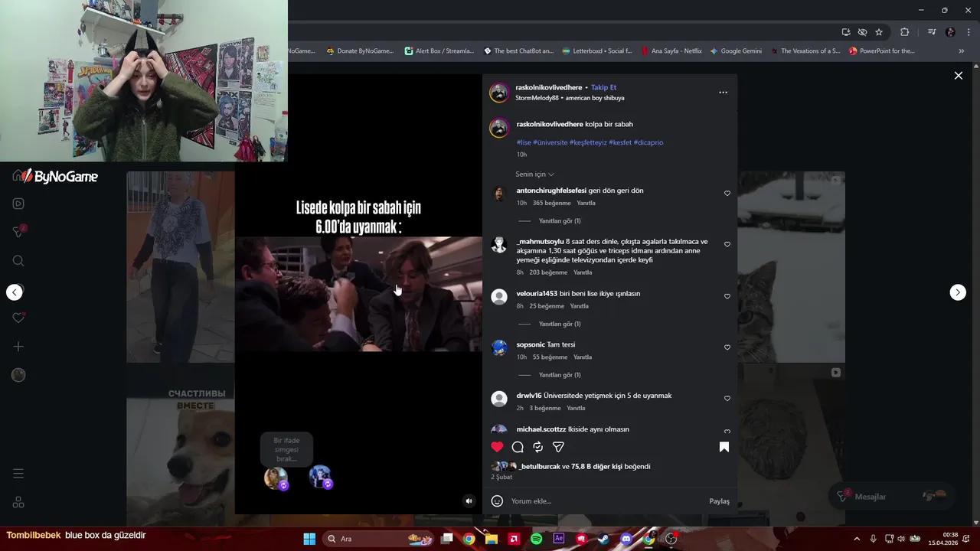Go to the next post arrow

click(958, 292)
